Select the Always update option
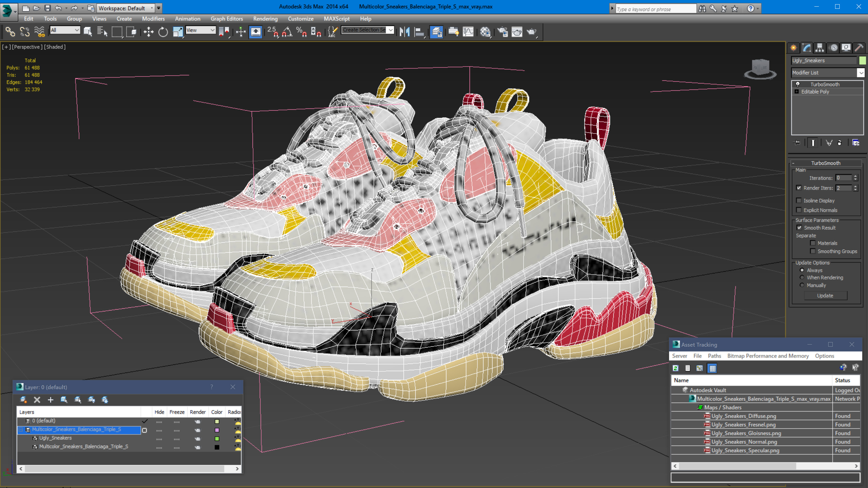The height and width of the screenshot is (488, 868). tap(802, 270)
